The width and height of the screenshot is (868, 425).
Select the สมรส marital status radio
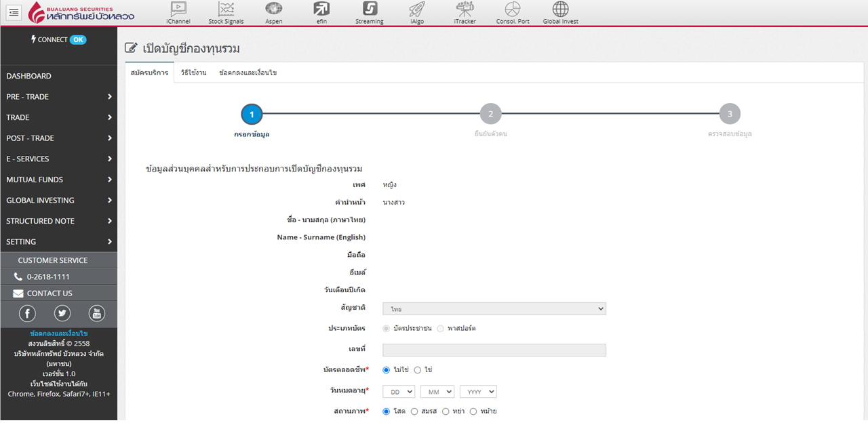point(415,411)
